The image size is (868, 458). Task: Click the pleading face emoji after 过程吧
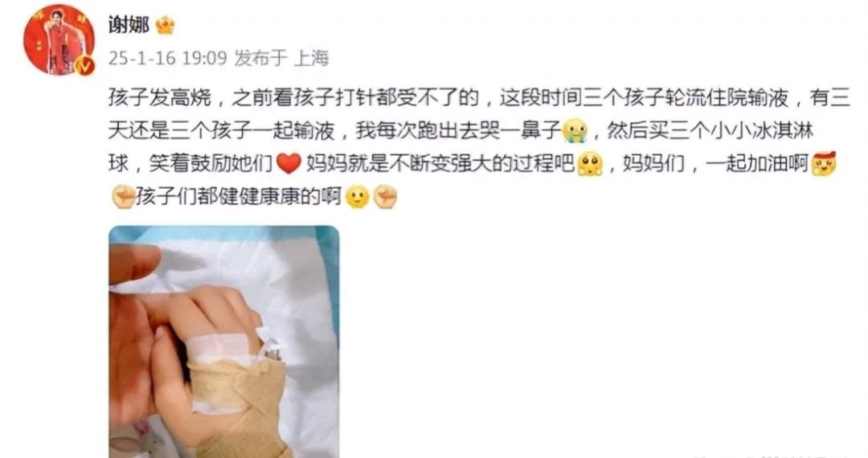tap(590, 164)
